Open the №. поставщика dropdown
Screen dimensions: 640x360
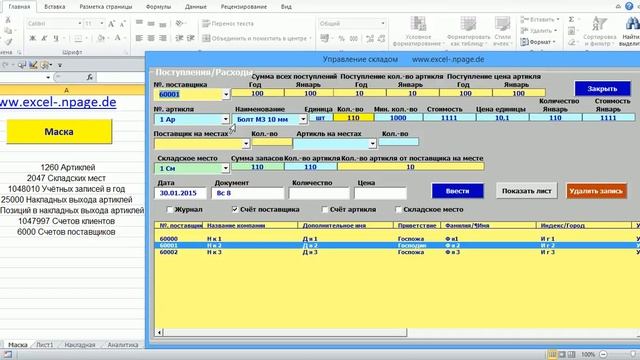[x=226, y=94]
